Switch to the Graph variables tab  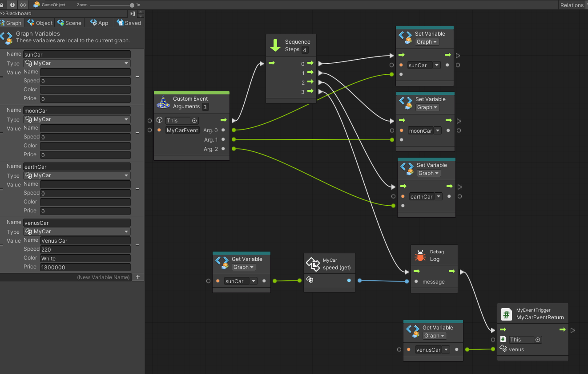pos(11,23)
